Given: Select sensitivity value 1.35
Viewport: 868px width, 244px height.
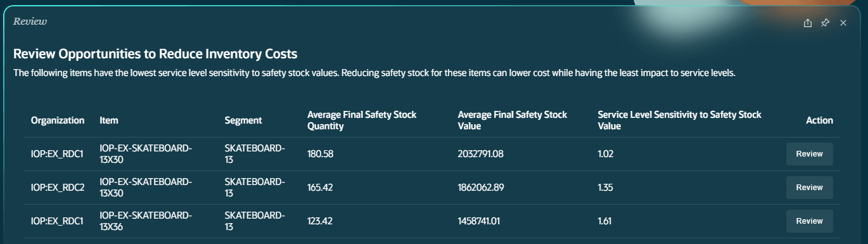Looking at the screenshot, I should (x=606, y=188).
